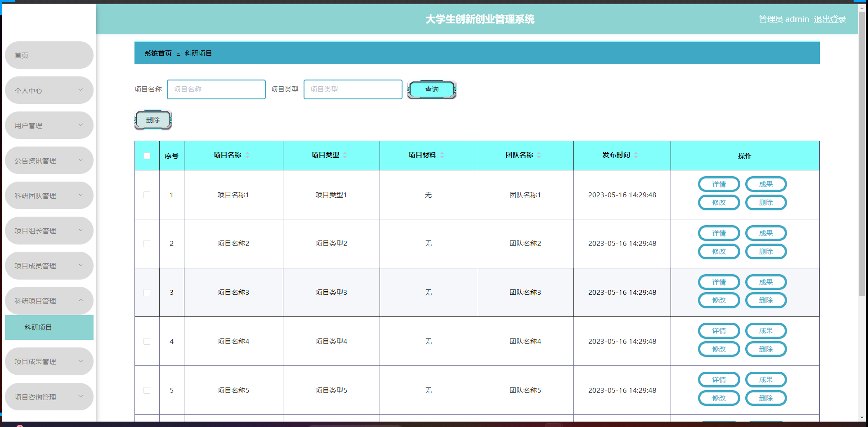Open the 首页 sidebar item
The image size is (868, 427).
[x=49, y=55]
